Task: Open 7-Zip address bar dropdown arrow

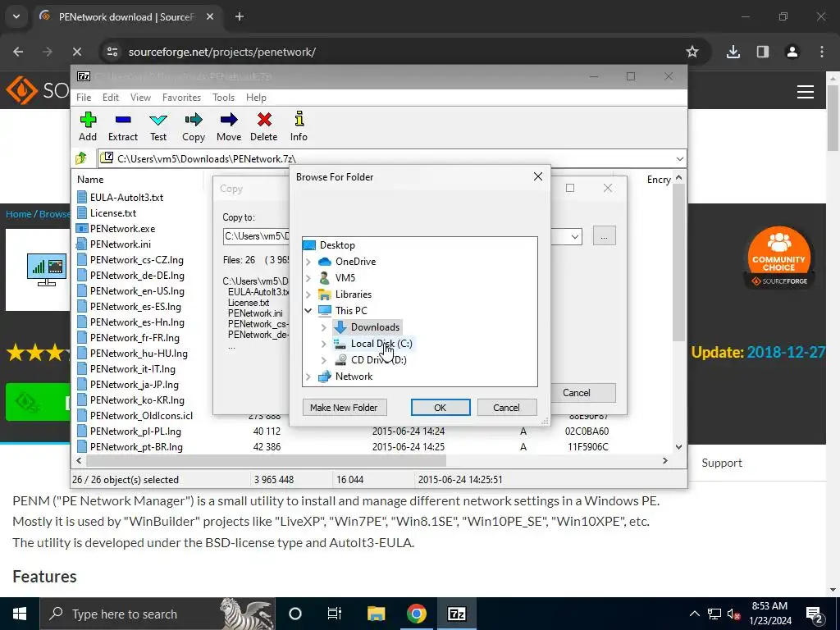Action: (x=679, y=158)
